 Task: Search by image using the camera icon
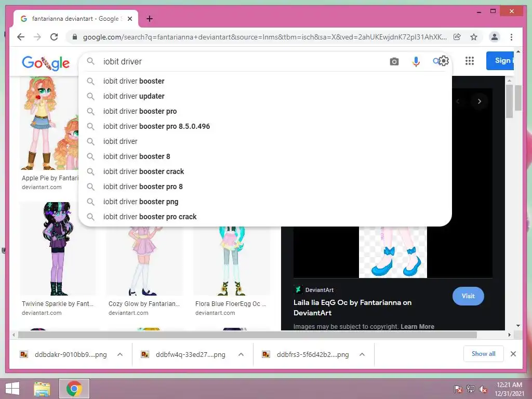(x=394, y=61)
